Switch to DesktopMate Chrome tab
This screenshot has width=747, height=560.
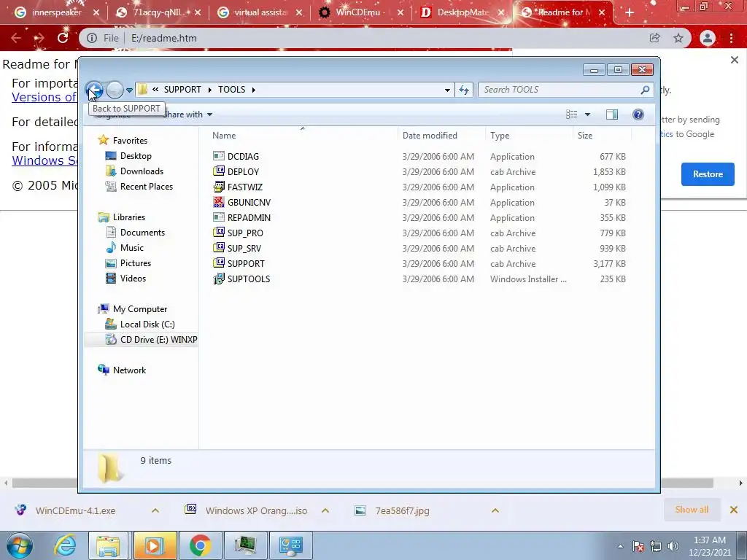(462, 12)
